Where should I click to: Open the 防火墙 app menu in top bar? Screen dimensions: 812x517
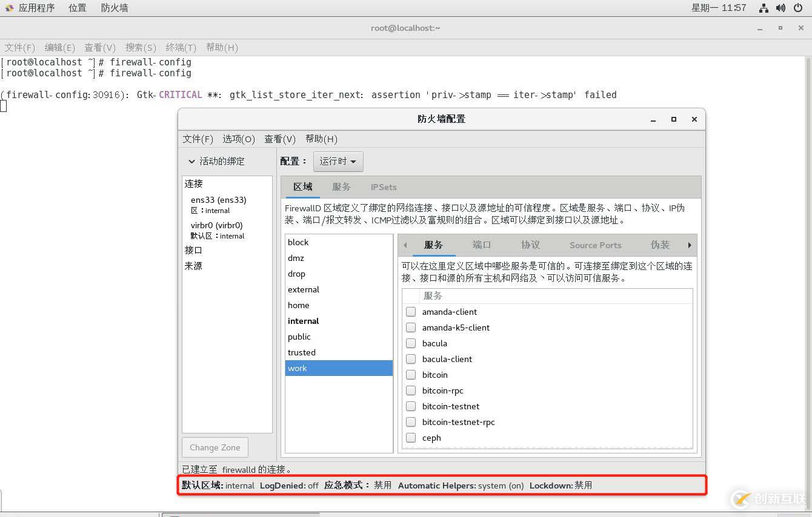(x=115, y=8)
